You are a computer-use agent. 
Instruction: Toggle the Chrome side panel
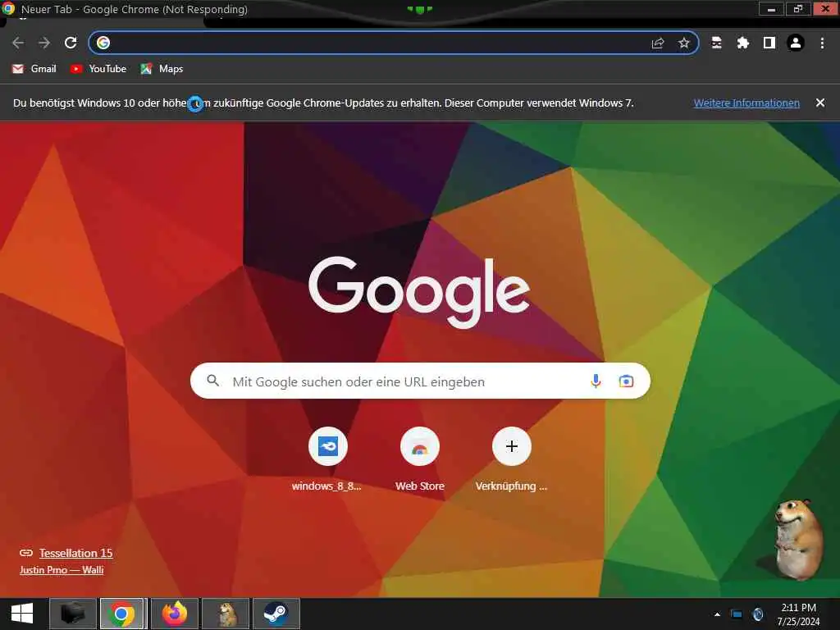pos(769,43)
